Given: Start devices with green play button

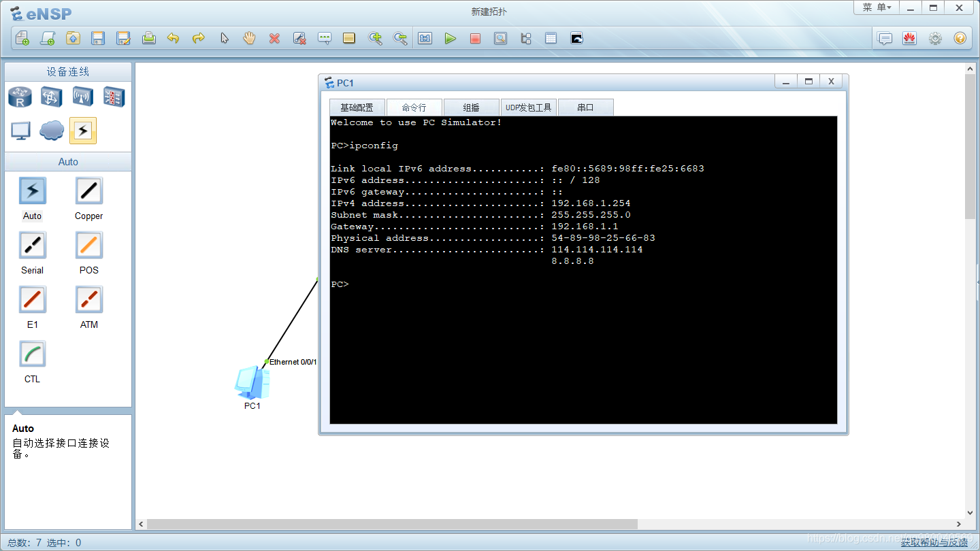Looking at the screenshot, I should coord(450,38).
